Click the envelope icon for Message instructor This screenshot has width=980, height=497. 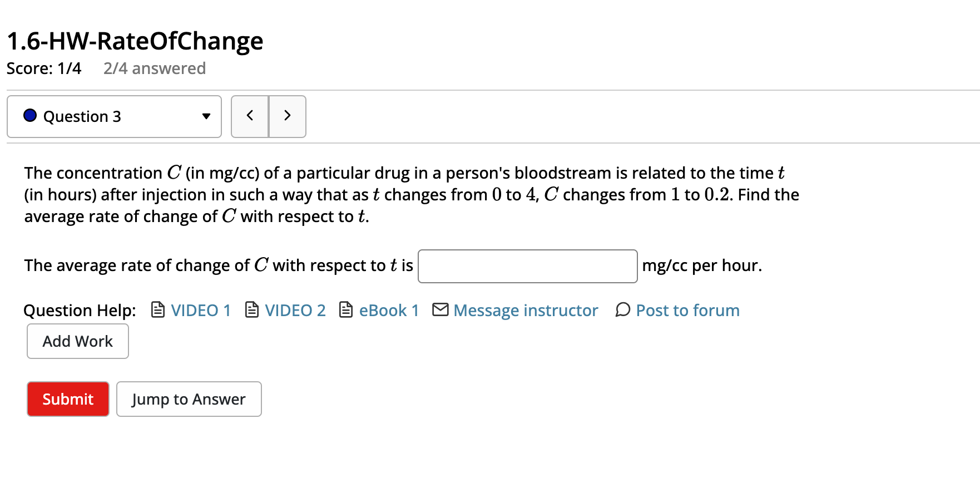click(x=440, y=309)
